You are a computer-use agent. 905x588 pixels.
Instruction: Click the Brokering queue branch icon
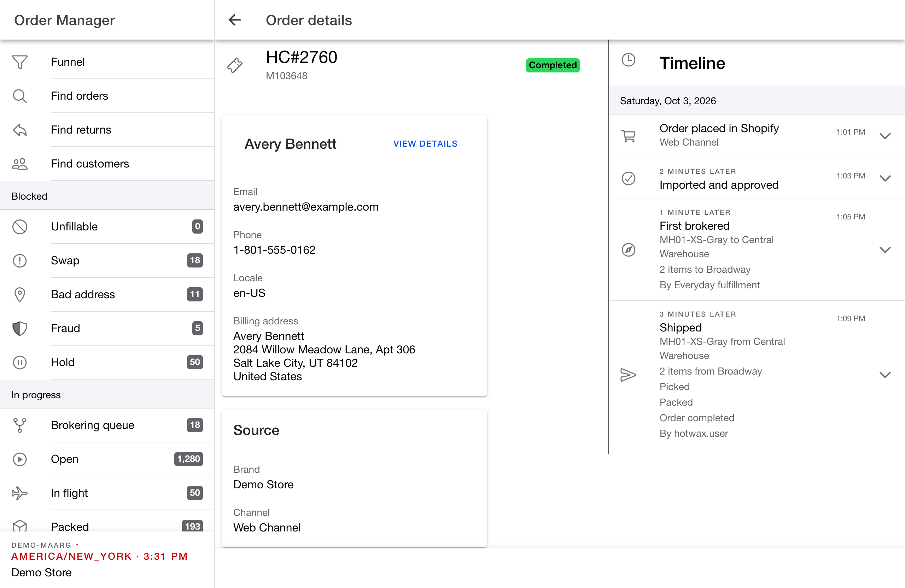(x=20, y=425)
